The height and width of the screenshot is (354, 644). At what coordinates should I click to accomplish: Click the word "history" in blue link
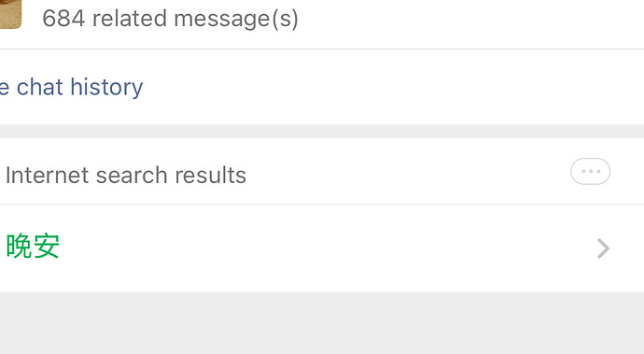click(x=106, y=87)
